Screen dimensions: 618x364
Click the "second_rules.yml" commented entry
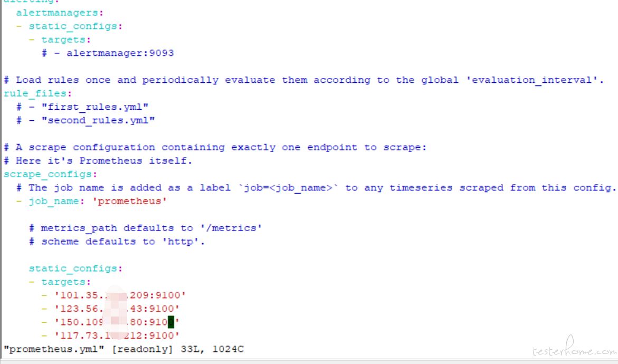[85, 120]
